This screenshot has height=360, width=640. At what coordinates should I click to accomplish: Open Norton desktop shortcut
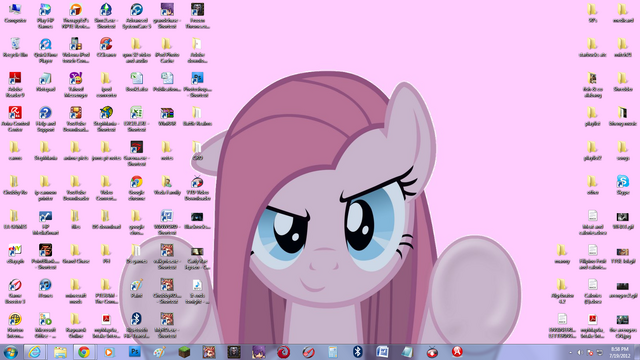click(15, 325)
